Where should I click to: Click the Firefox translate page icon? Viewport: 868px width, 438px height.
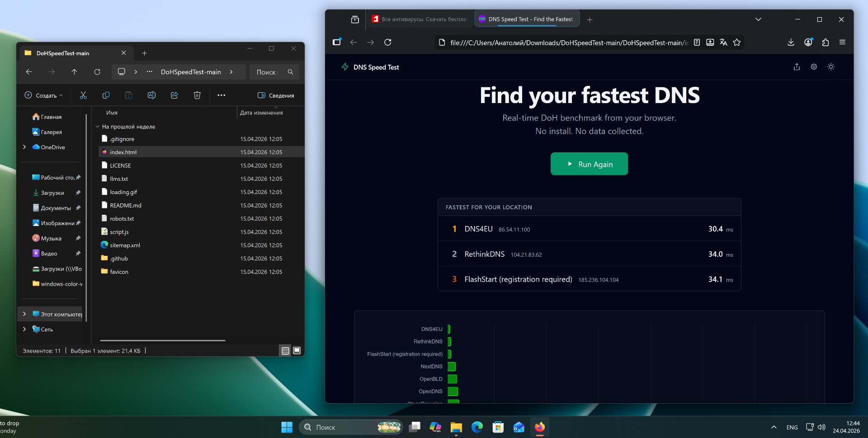[x=723, y=42]
